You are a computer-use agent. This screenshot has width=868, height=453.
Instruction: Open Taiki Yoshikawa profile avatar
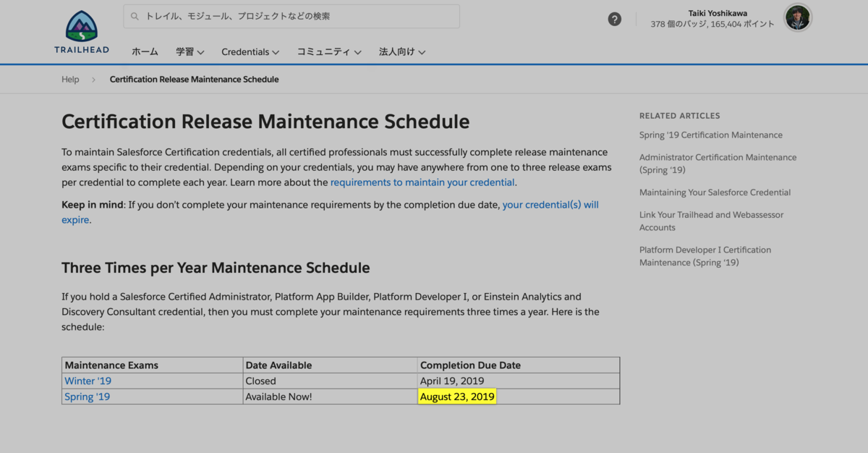click(798, 18)
